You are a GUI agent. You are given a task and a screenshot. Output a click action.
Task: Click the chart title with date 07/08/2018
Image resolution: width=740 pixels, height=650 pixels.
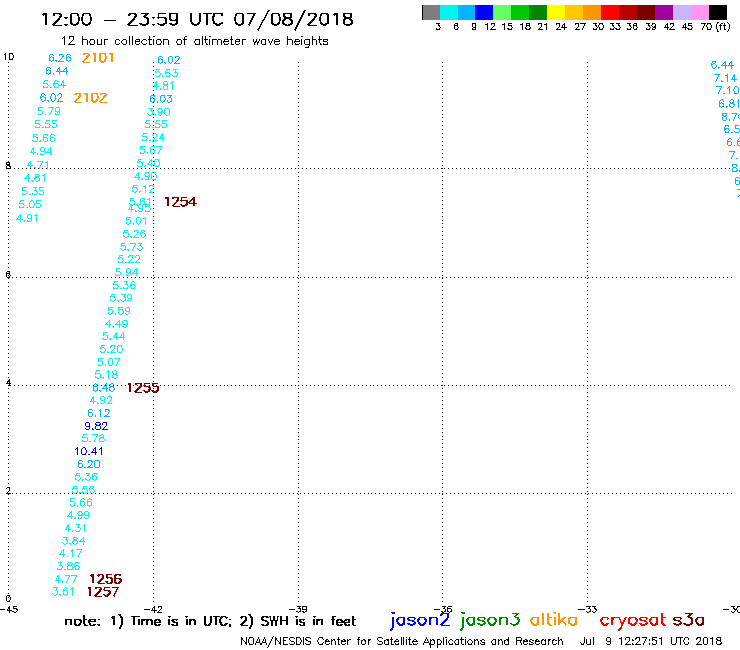197,19
